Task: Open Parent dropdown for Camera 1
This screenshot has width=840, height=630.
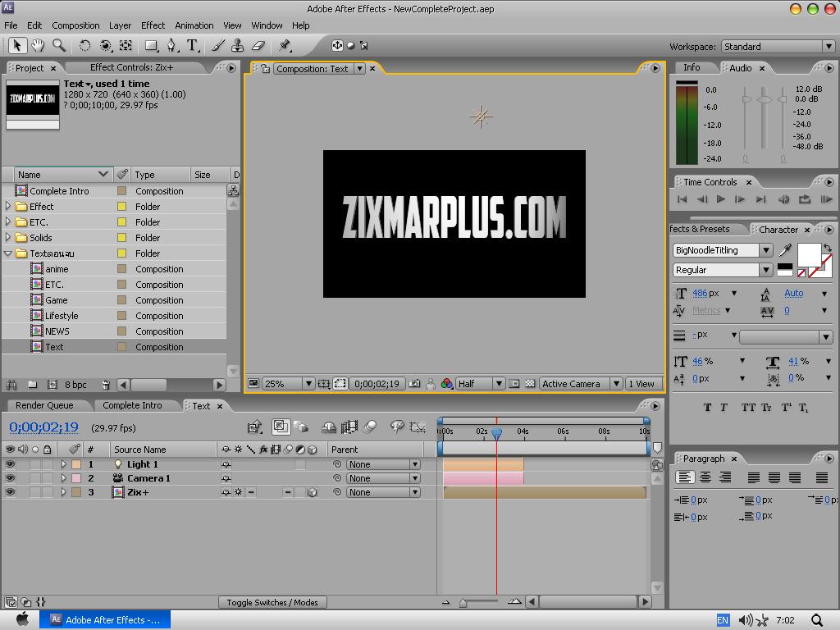Action: point(383,478)
